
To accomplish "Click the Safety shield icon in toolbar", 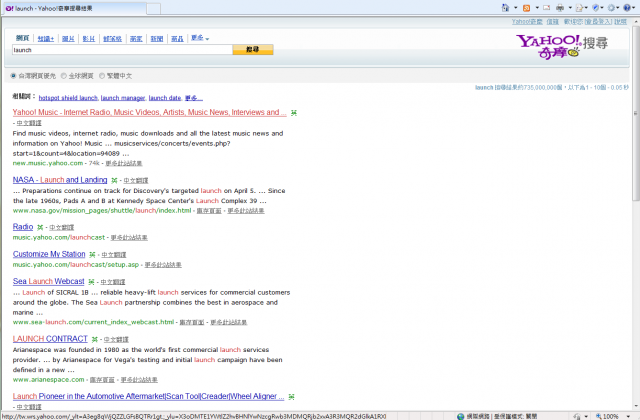I will 596,8.
